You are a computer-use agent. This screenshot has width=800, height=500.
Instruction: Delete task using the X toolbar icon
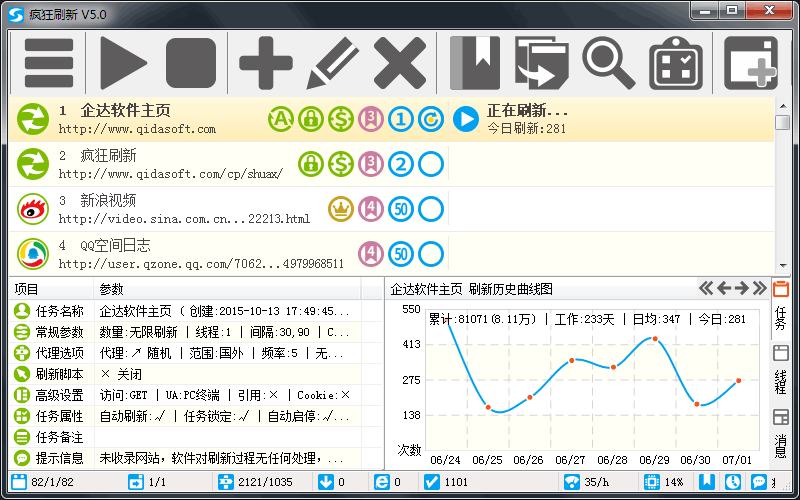point(400,63)
